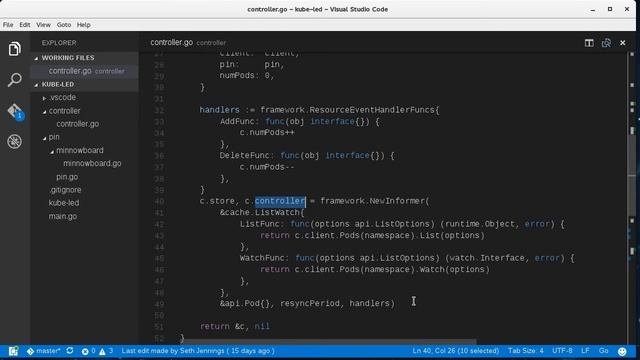Open the Explorer view icon
This screenshot has height=360, width=640.
coord(15,49)
